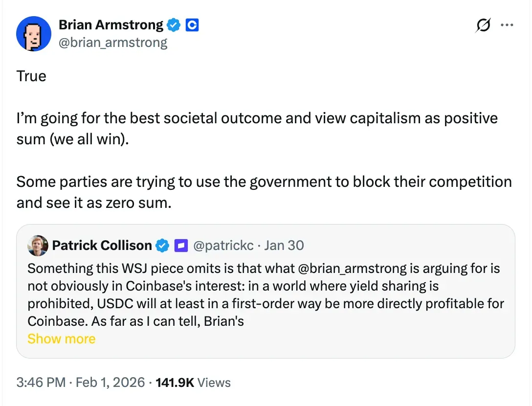This screenshot has height=406, width=532.
Task: Open the Jan 30 timestamp link
Action: point(284,245)
